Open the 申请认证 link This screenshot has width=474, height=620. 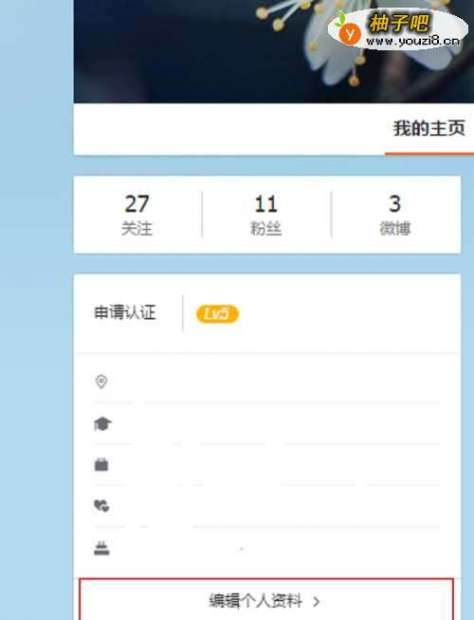click(125, 312)
